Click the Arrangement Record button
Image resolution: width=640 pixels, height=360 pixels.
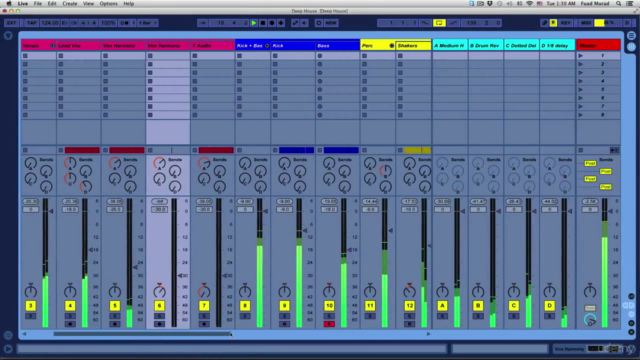pos(272,23)
